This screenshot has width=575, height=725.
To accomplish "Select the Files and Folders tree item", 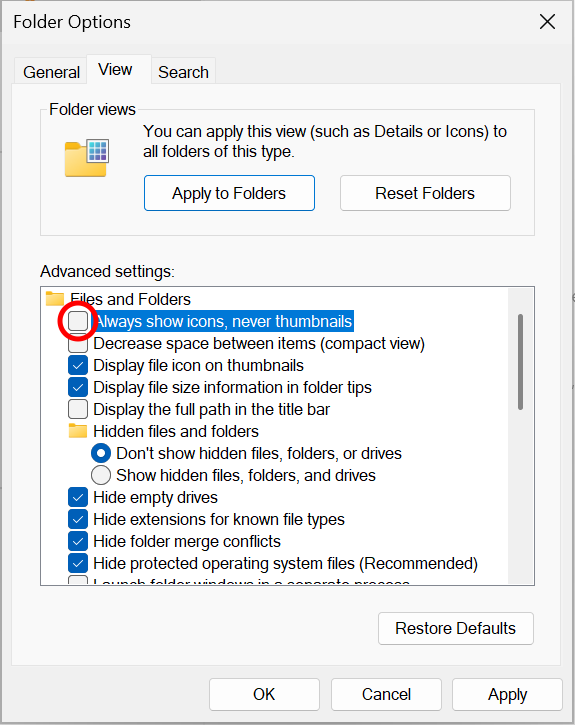I will [130, 299].
